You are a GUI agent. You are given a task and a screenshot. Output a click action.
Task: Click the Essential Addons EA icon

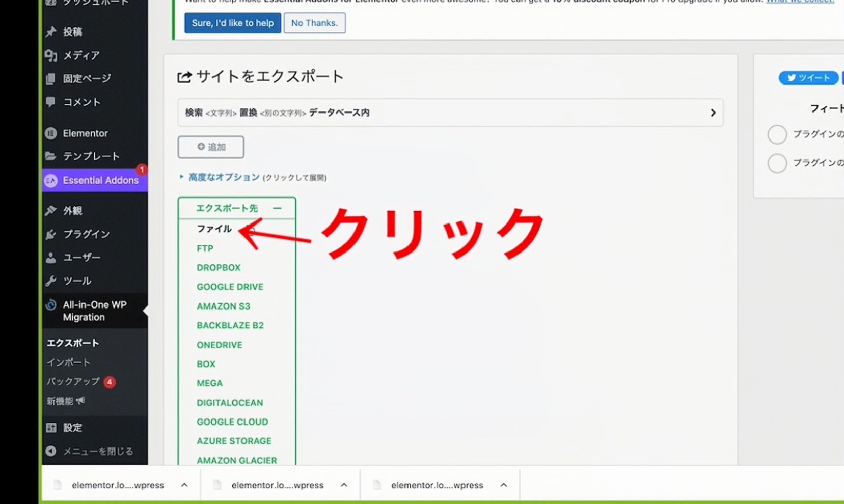click(x=50, y=180)
